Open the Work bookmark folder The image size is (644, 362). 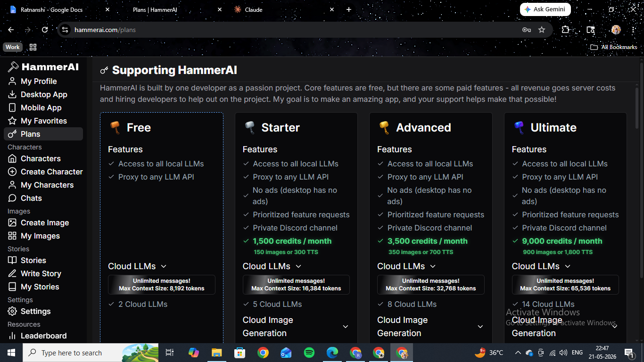tap(13, 47)
